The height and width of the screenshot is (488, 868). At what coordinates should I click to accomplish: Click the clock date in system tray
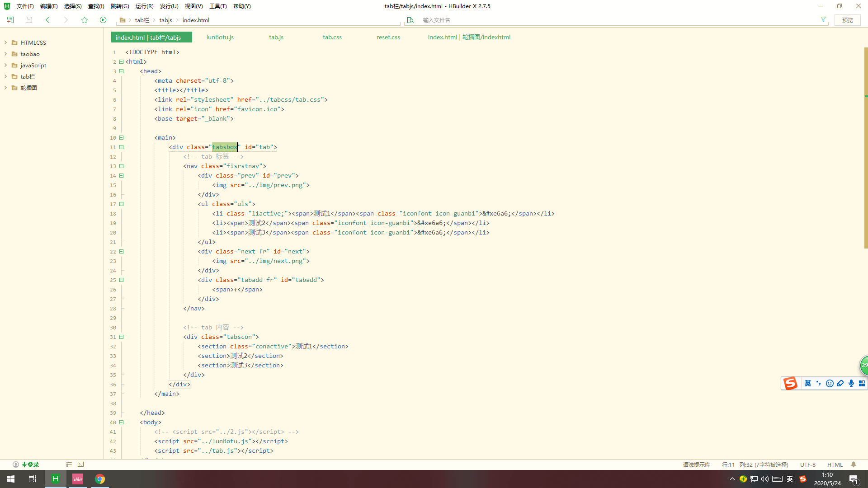coord(827,479)
